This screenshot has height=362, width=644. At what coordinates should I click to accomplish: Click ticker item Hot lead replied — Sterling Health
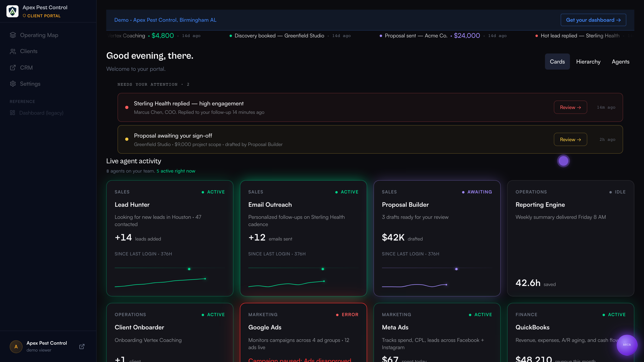click(x=578, y=36)
